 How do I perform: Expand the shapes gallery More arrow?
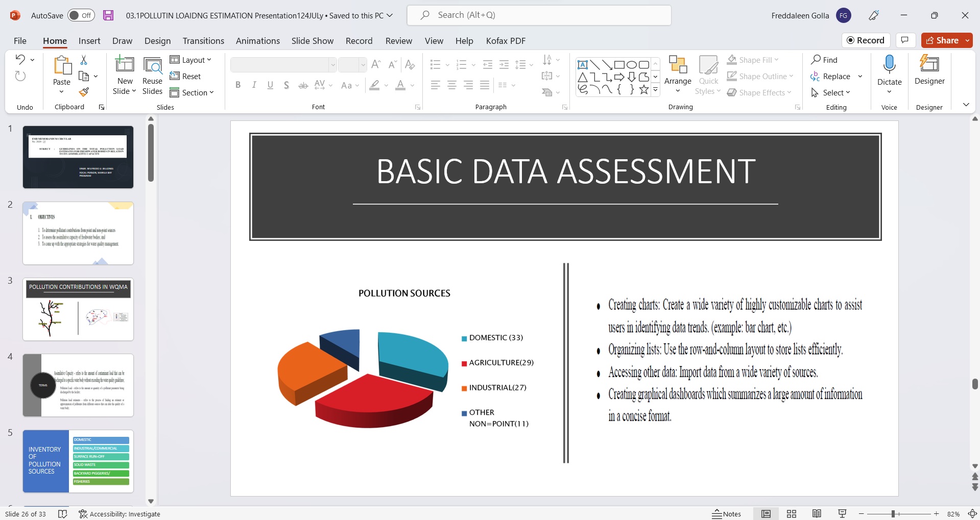pyautogui.click(x=655, y=90)
